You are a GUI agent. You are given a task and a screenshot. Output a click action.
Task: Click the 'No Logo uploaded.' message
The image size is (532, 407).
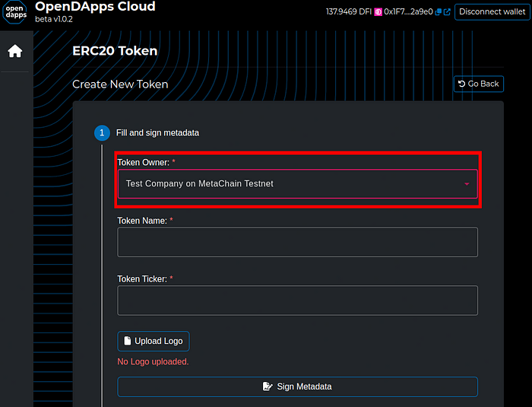(153, 362)
